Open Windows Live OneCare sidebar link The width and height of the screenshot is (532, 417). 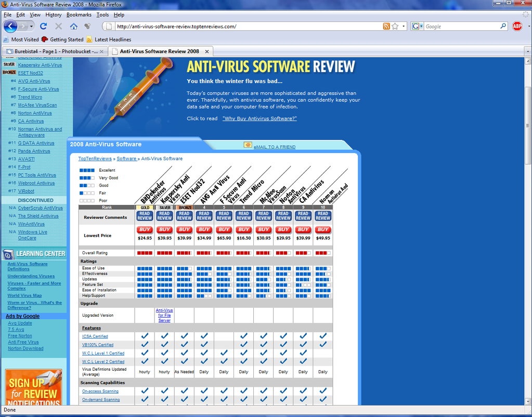point(33,235)
